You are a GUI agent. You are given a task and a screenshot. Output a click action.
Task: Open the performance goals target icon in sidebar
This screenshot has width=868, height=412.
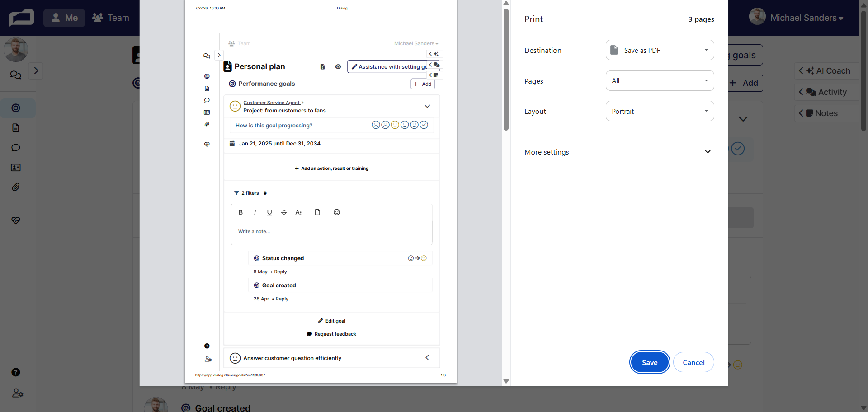16,108
